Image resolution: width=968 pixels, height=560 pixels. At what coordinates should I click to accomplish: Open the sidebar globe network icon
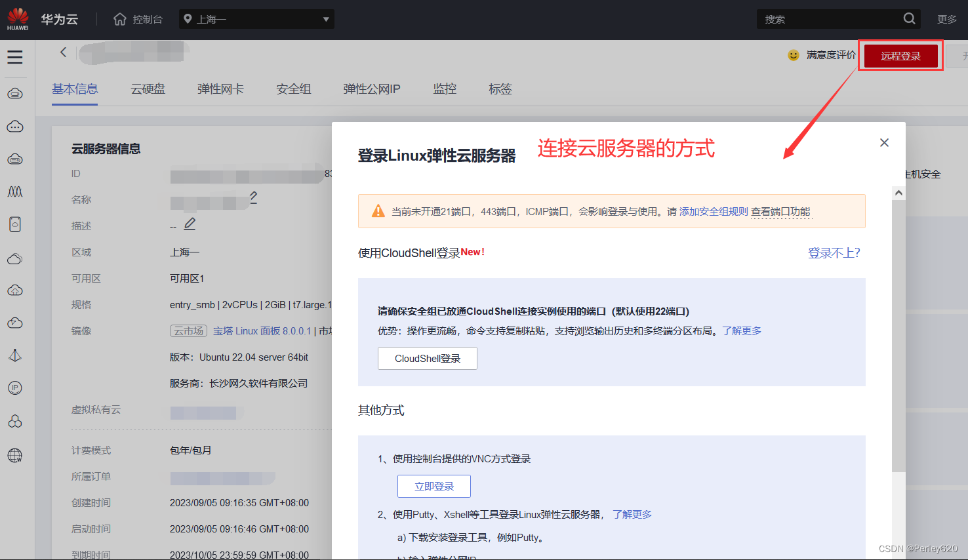click(x=15, y=455)
